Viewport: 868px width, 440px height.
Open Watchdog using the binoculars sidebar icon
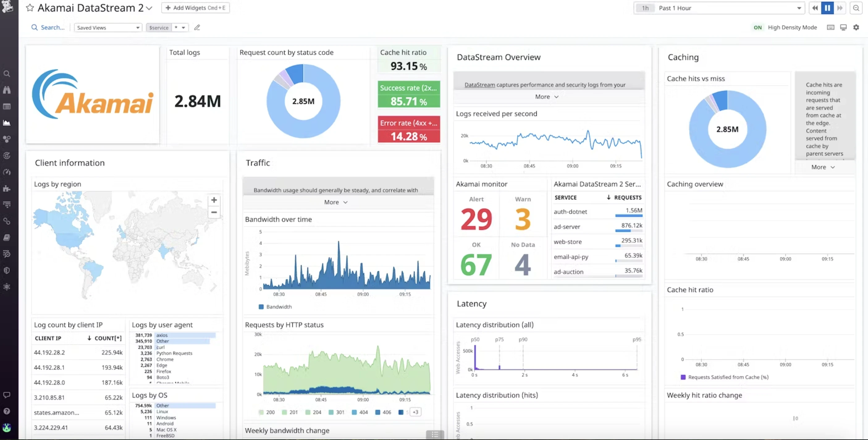[7, 90]
